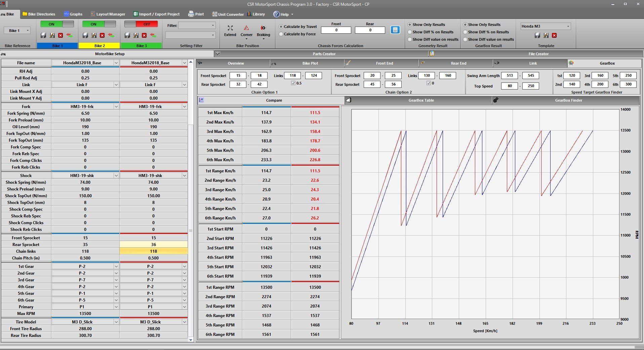Enable Show Diff % on Results for Geometry
Screen dimensions: 644x350
coord(410,32)
